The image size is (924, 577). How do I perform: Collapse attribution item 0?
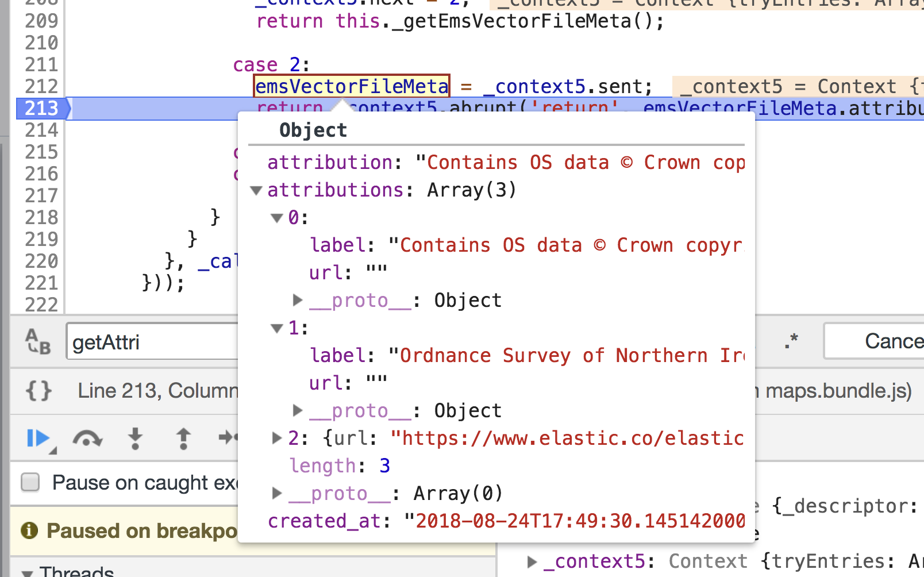[277, 218]
